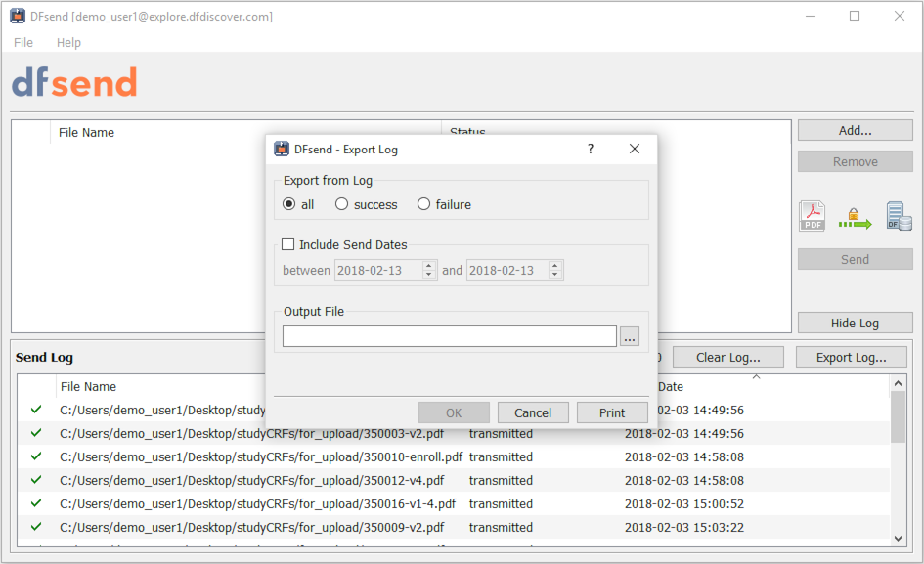Close the Export Log dialog
Screen dimensions: 924x564
point(634,149)
